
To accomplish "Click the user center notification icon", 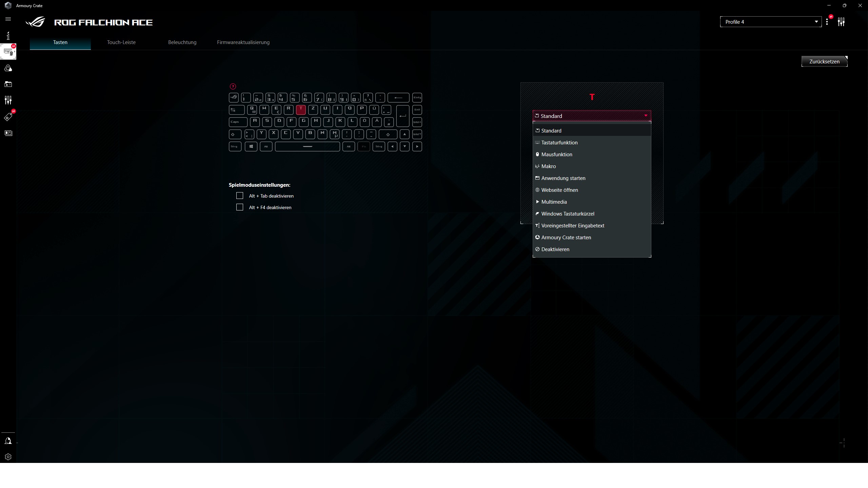I will tap(8, 441).
